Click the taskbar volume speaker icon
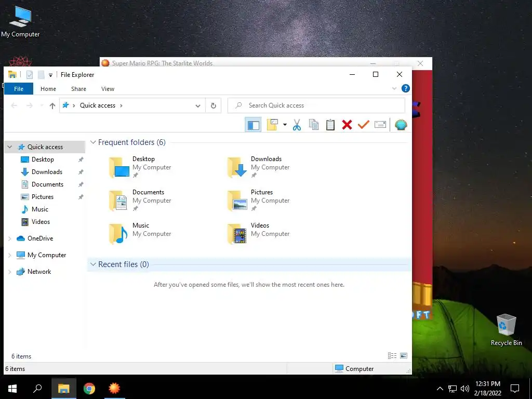The width and height of the screenshot is (532, 399). tap(465, 389)
